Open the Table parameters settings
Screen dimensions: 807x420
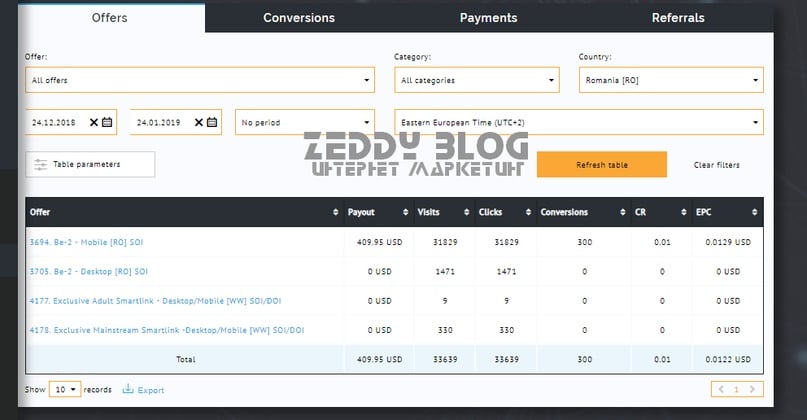(90, 164)
